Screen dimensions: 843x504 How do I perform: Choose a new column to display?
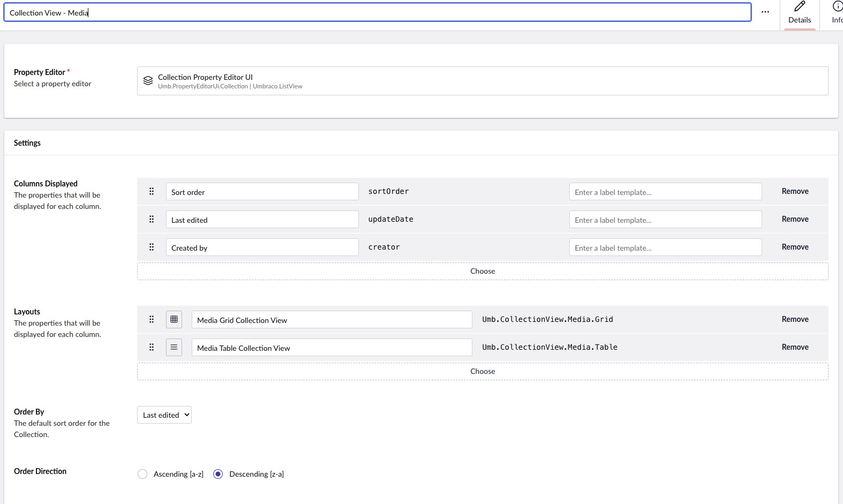point(483,271)
